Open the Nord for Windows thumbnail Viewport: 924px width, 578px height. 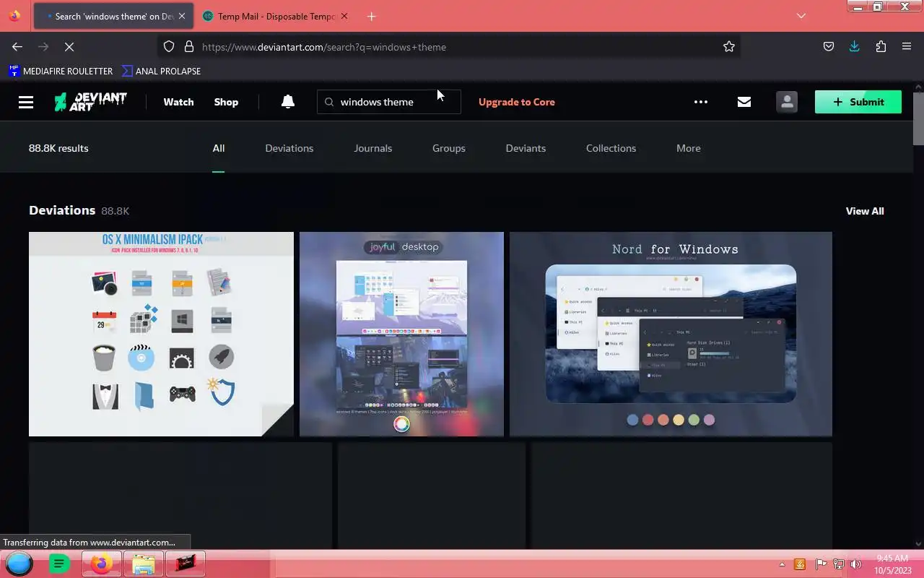[x=671, y=334]
